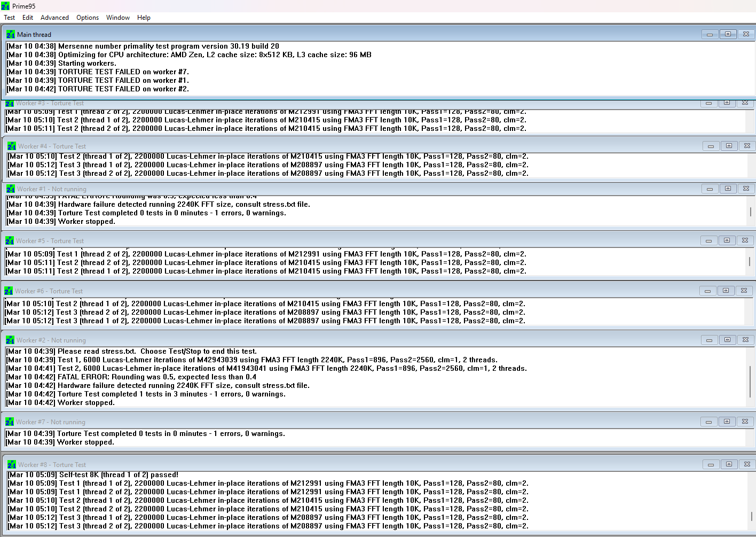Click 'completed 1 tests in 3 minutes' line

pos(146,394)
